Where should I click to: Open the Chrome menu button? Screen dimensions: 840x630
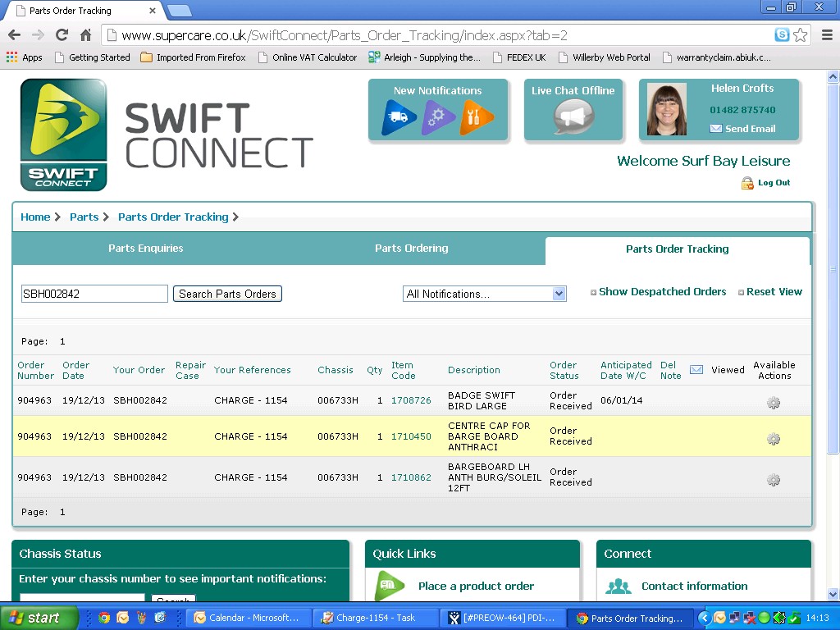pos(826,35)
